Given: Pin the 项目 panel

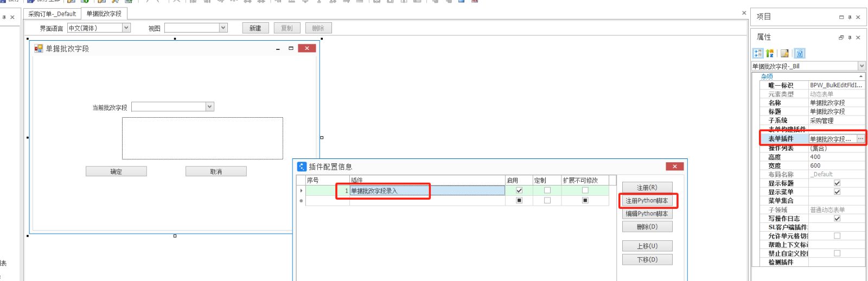Looking at the screenshot, I should (x=850, y=17).
